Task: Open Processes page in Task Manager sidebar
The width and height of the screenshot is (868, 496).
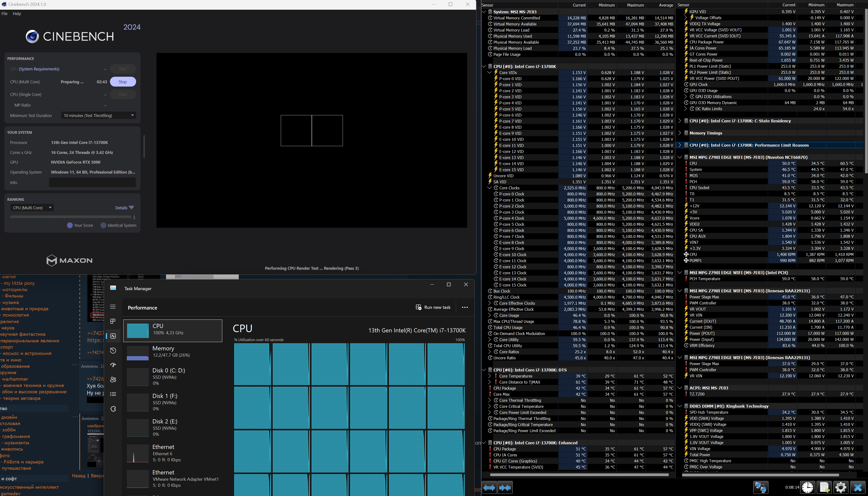Action: tap(113, 321)
